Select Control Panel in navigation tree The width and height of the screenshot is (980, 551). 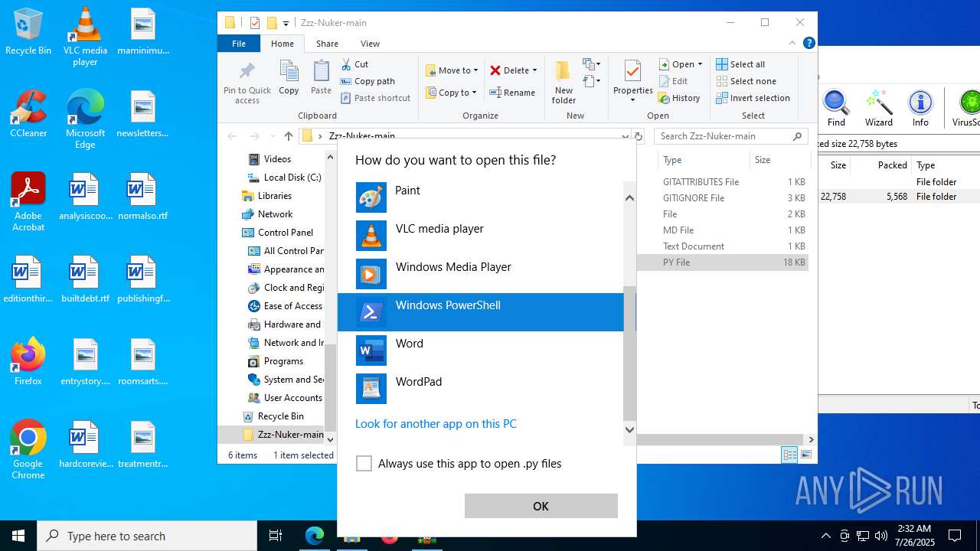pos(286,233)
